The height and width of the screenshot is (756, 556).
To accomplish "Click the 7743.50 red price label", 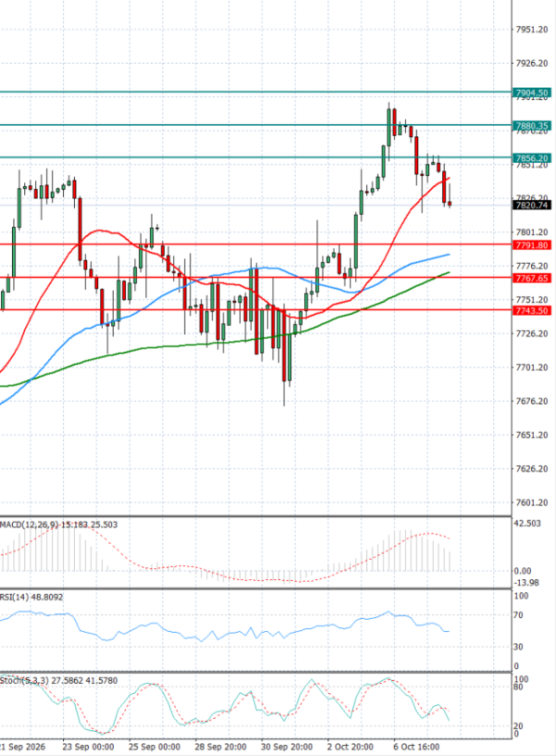I will click(x=532, y=310).
